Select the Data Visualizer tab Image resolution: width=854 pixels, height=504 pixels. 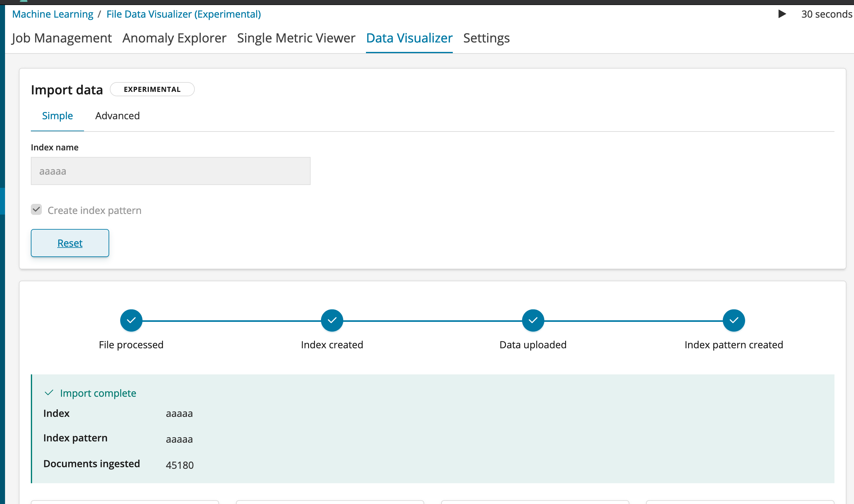[x=409, y=38]
